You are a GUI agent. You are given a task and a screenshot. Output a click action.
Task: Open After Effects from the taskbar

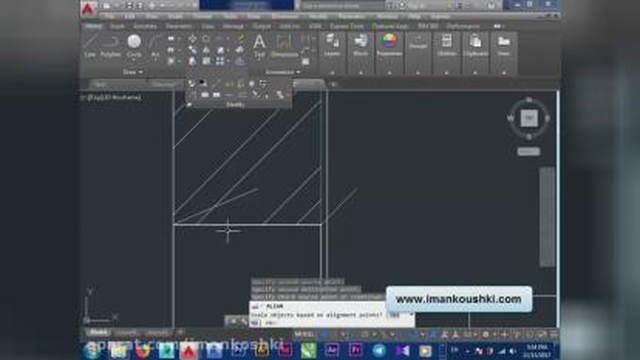332,351
